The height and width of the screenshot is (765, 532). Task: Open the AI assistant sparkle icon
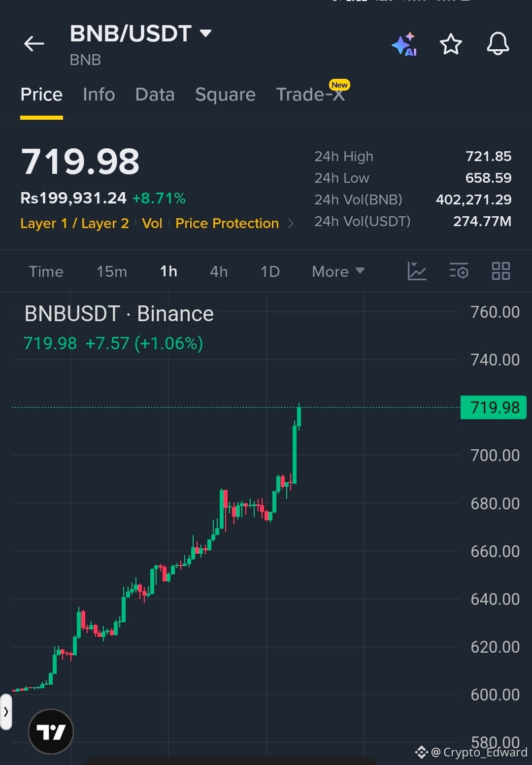pyautogui.click(x=404, y=44)
